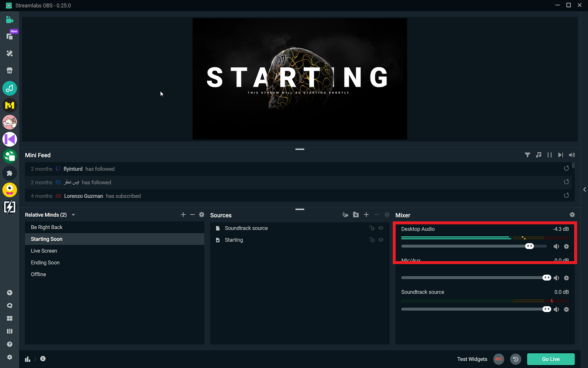Viewport: 588px width, 368px height.
Task: Select the Starting Soon scene
Action: point(115,239)
